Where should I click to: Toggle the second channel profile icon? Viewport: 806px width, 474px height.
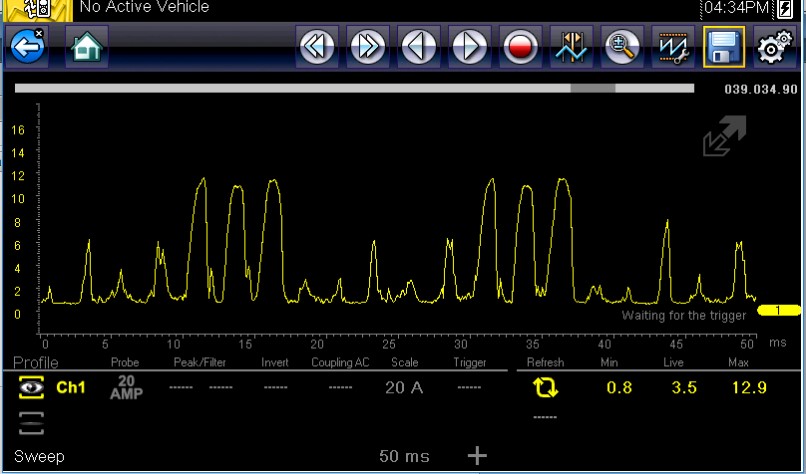tap(31, 424)
